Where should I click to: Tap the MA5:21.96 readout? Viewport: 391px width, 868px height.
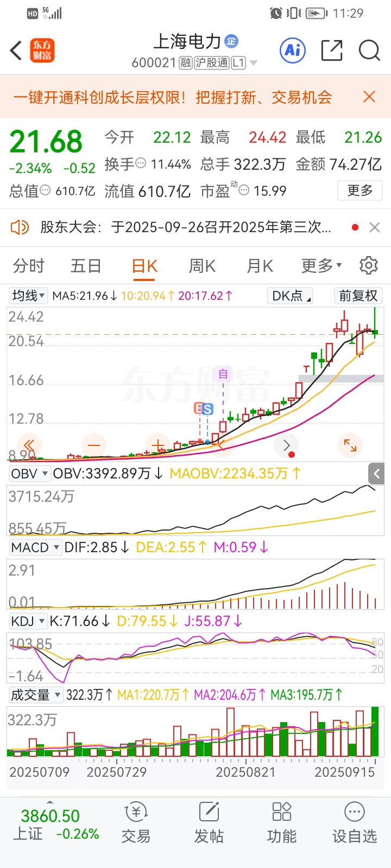click(x=85, y=296)
